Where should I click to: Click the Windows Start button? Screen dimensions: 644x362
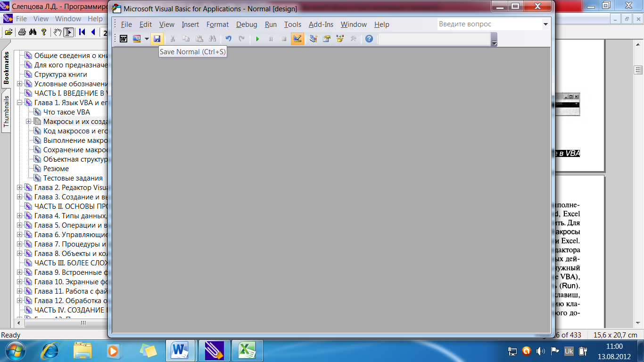(x=15, y=351)
